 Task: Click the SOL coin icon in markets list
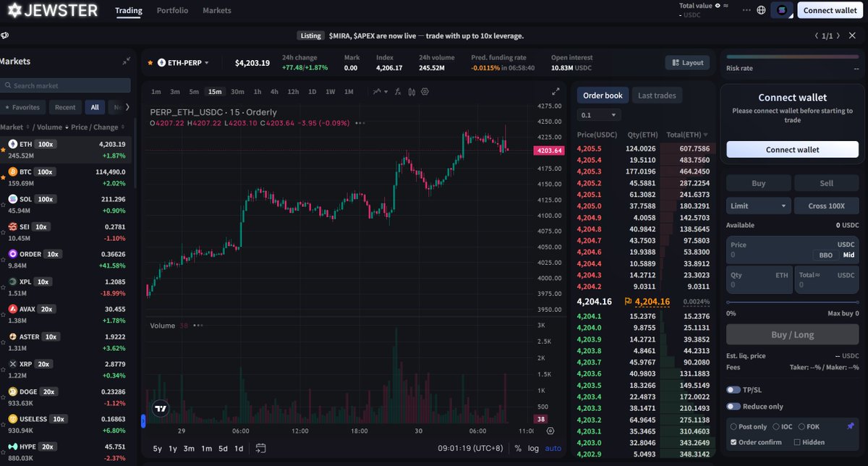13,199
